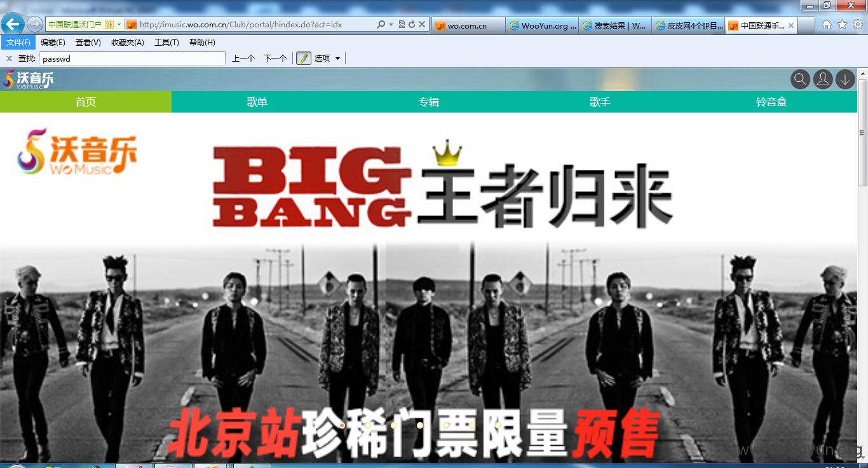868x468 pixels.
Task: Open a new tab with the blank tab button
Action: coord(806,25)
